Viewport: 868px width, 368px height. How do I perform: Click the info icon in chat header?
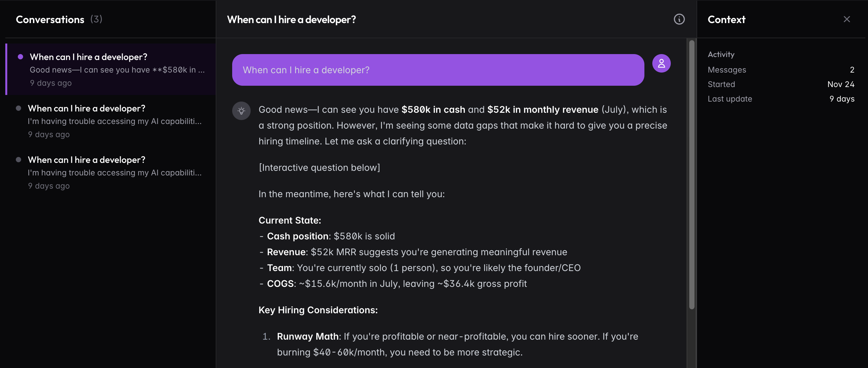click(679, 19)
